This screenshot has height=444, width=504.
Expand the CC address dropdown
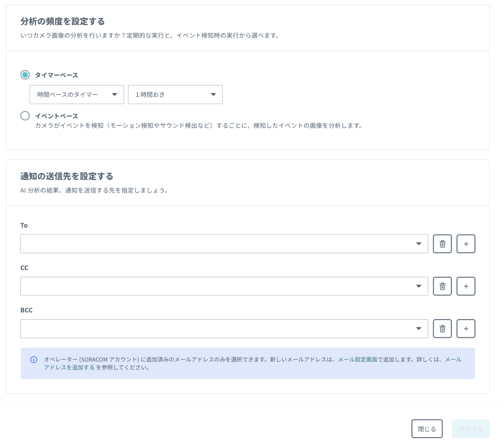(224, 286)
